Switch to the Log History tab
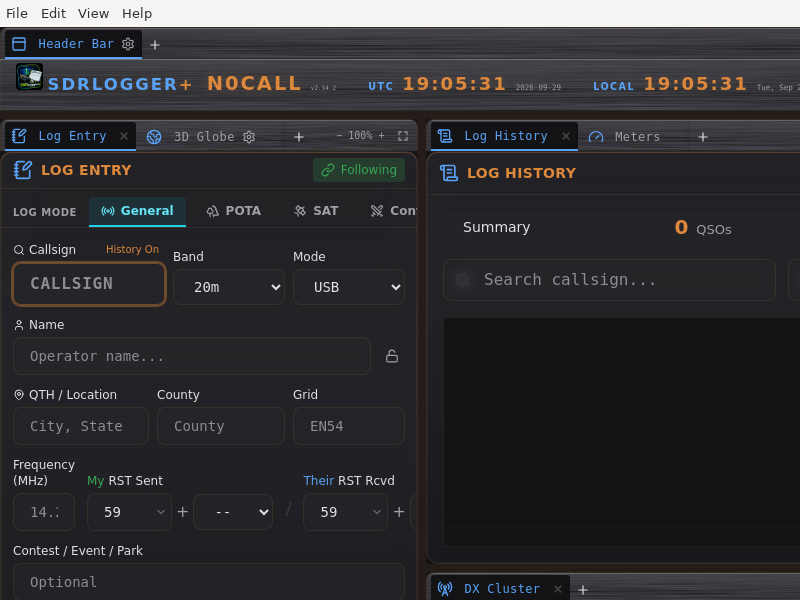Viewport: 800px width, 600px height. (506, 136)
